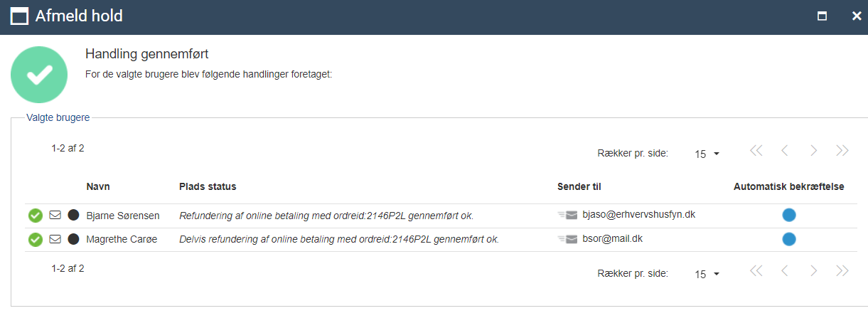Image resolution: width=868 pixels, height=323 pixels.
Task: Click the mail icon before bsor@mail.dk
Action: [569, 239]
